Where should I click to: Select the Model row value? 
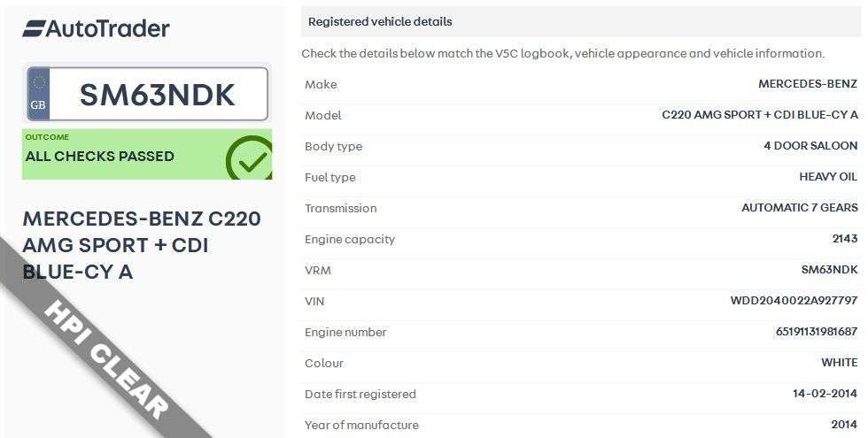(x=760, y=116)
